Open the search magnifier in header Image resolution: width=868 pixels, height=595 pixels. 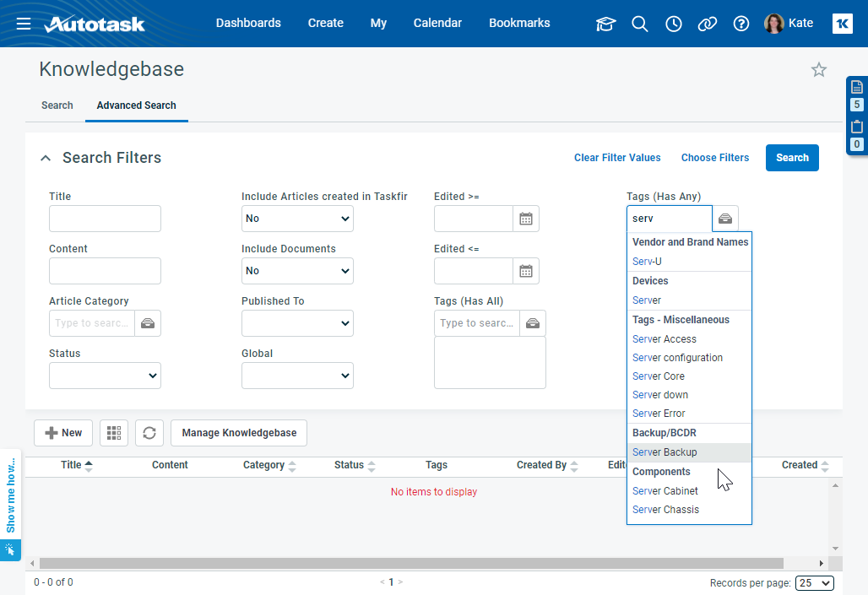(640, 24)
